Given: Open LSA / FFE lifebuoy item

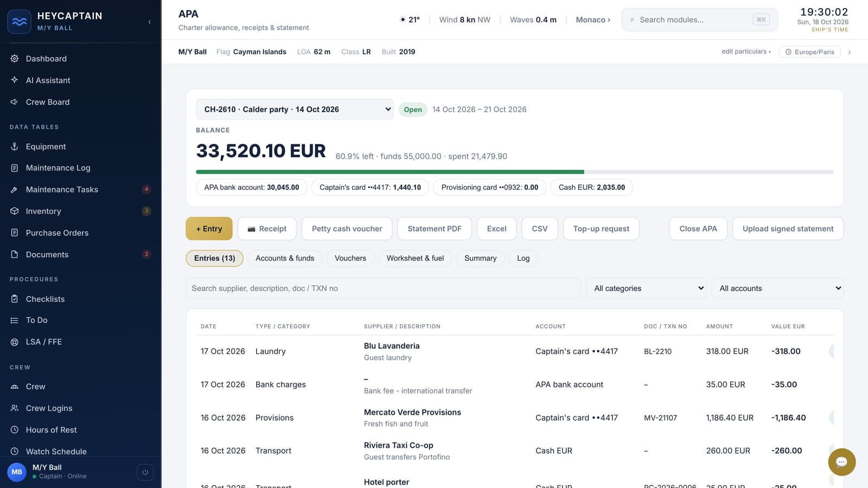Looking at the screenshot, I should (80, 342).
